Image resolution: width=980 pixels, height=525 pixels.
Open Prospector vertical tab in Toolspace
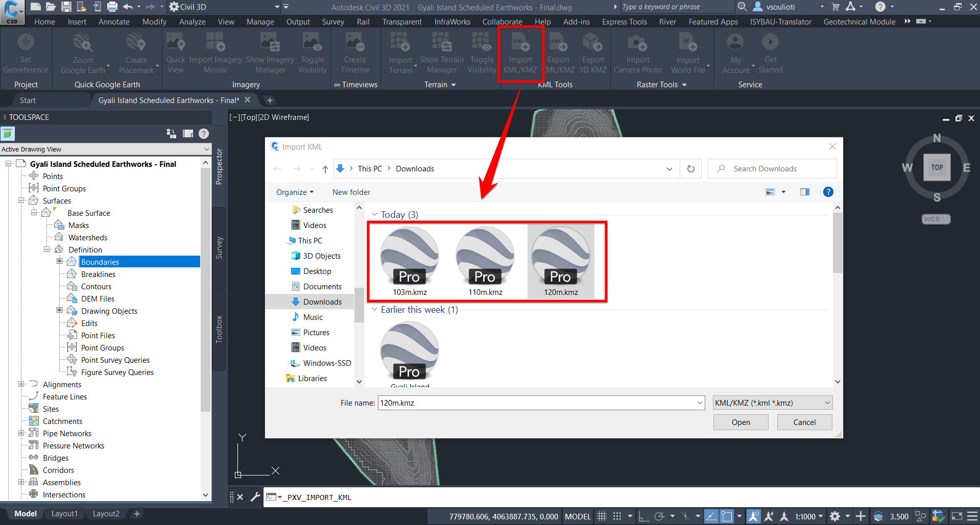point(219,167)
